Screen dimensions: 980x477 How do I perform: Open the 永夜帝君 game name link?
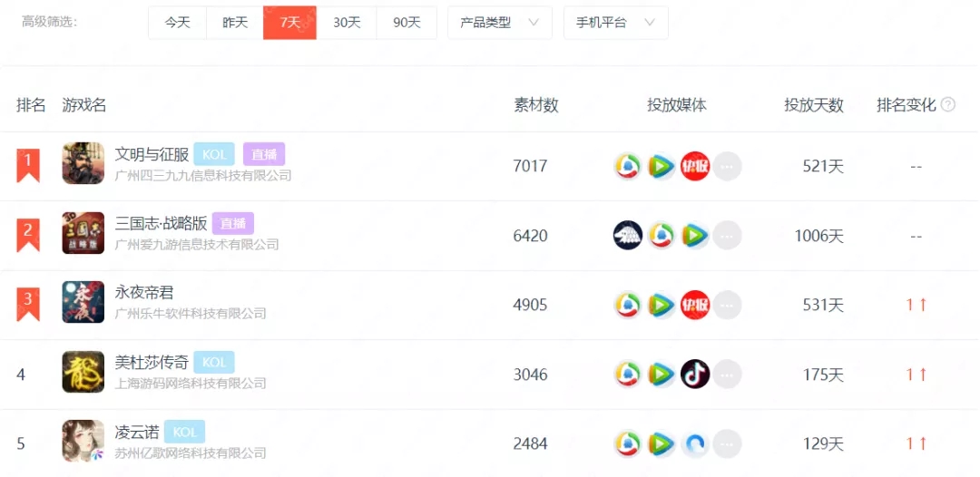144,292
